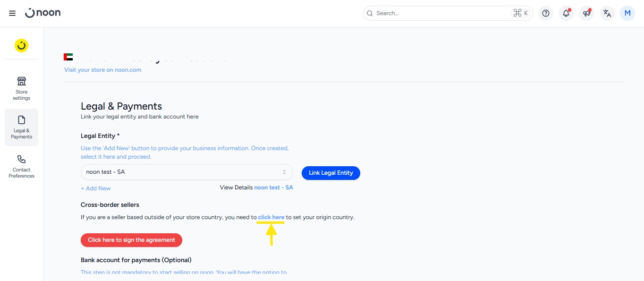Open the announcements megaphone icon
Screen dimensions: 644x281
tap(586, 13)
